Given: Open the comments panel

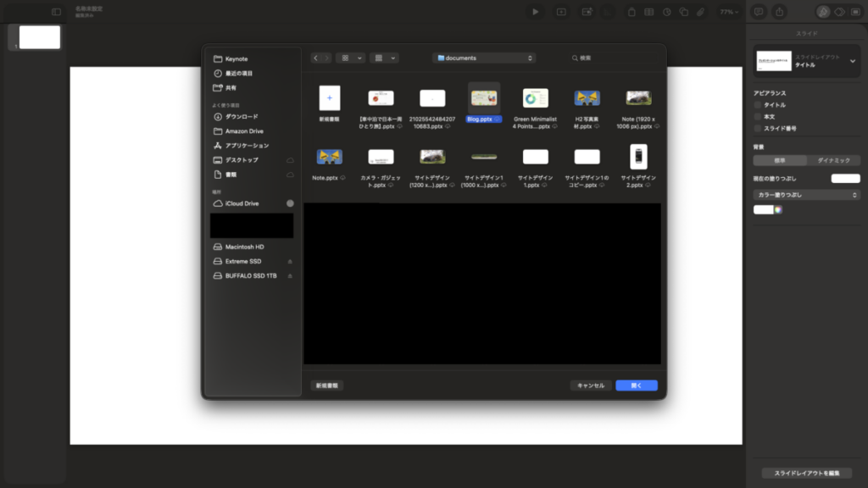Looking at the screenshot, I should pyautogui.click(x=759, y=9).
